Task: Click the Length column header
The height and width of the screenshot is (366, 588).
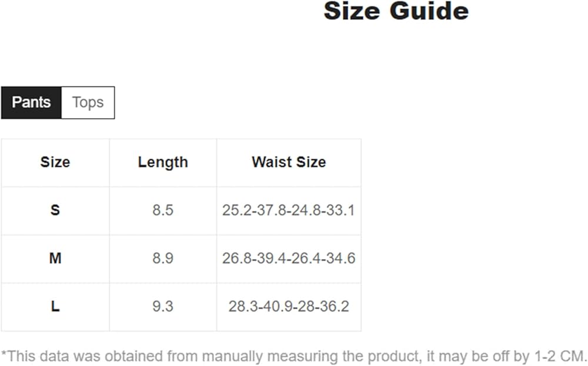Action: coord(163,162)
